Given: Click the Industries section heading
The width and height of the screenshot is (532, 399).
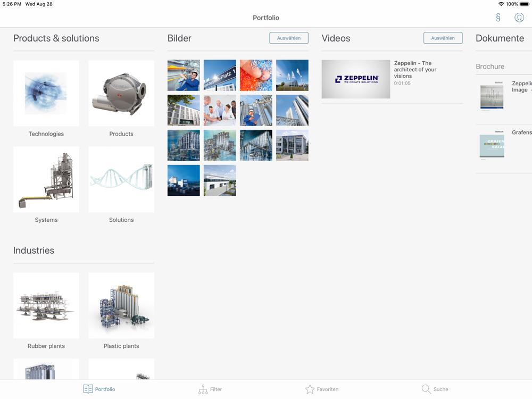Looking at the screenshot, I should pyautogui.click(x=34, y=251).
